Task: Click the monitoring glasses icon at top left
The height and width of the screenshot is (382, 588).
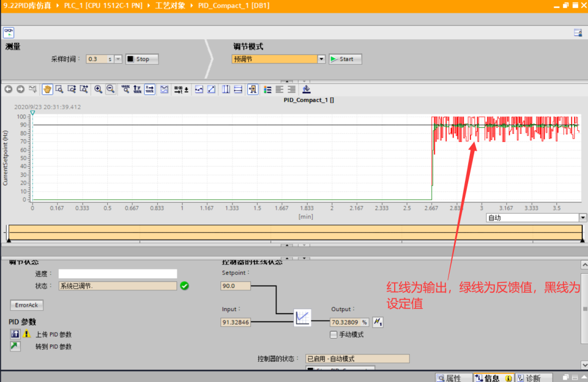Action: [9, 32]
